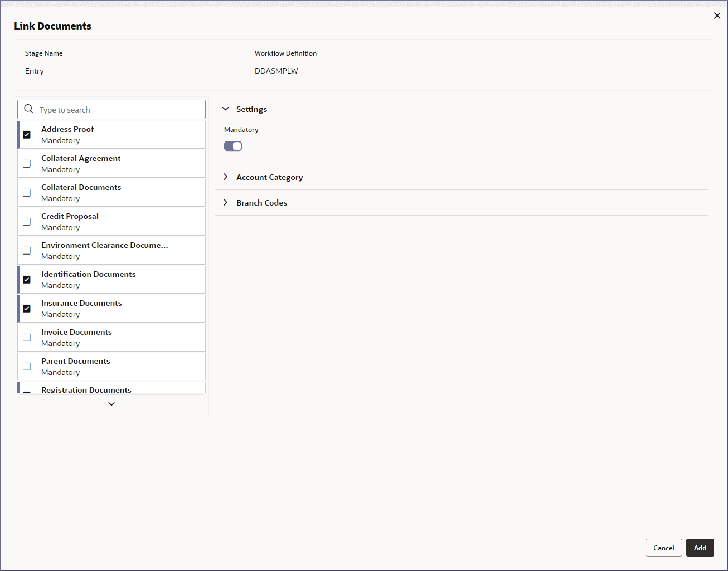728x571 pixels.
Task: Click the search magnifier icon
Action: tap(29, 109)
